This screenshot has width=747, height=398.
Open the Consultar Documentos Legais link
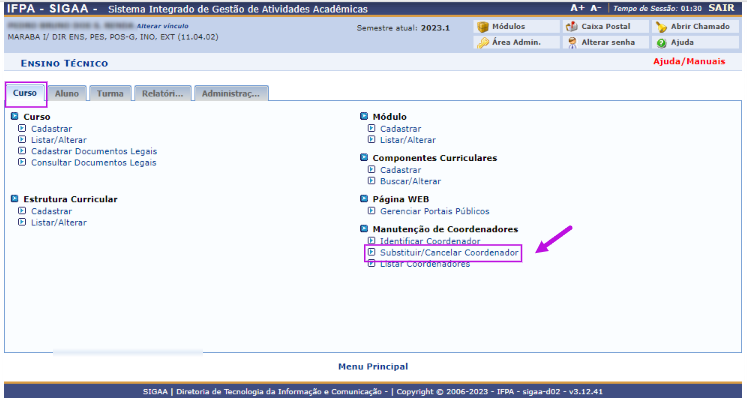point(93,163)
